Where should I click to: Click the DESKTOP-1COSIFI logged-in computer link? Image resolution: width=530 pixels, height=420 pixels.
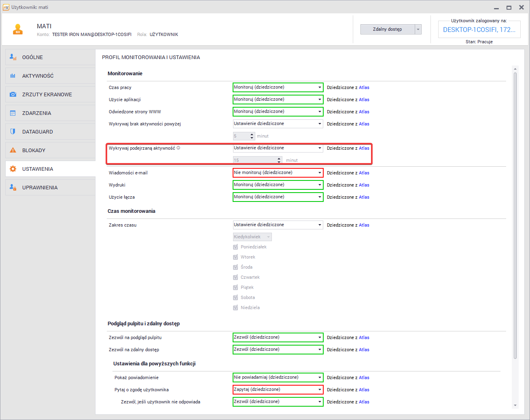pyautogui.click(x=479, y=30)
